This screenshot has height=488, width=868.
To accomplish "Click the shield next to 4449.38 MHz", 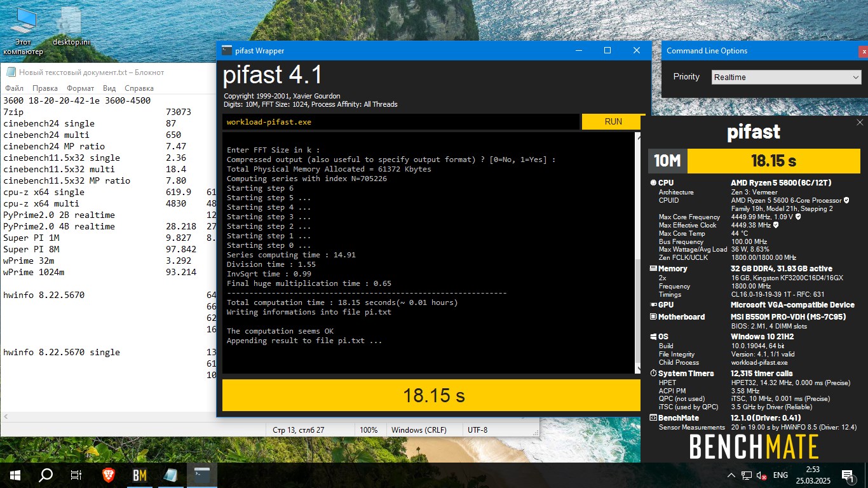I will pos(776,225).
